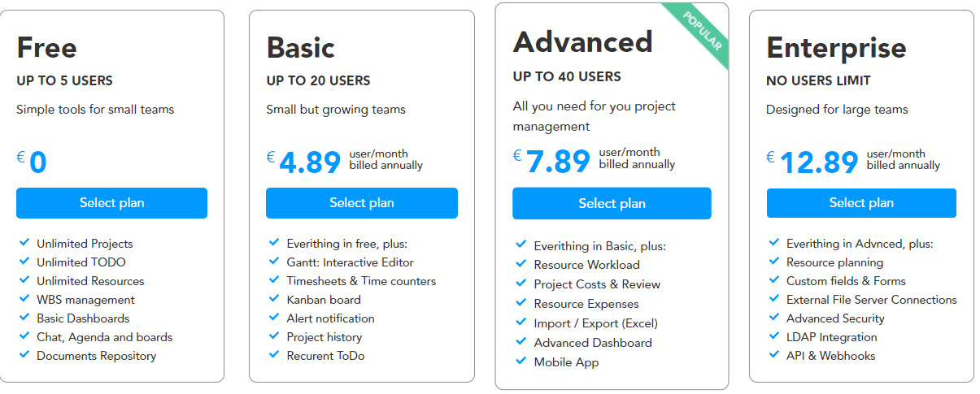
Task: Choose Select plan under Basic
Action: [x=362, y=203]
